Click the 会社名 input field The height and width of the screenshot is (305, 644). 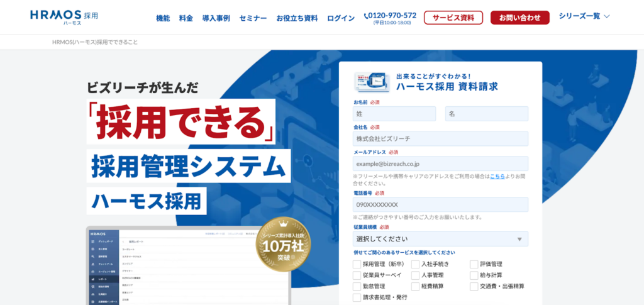pyautogui.click(x=440, y=138)
